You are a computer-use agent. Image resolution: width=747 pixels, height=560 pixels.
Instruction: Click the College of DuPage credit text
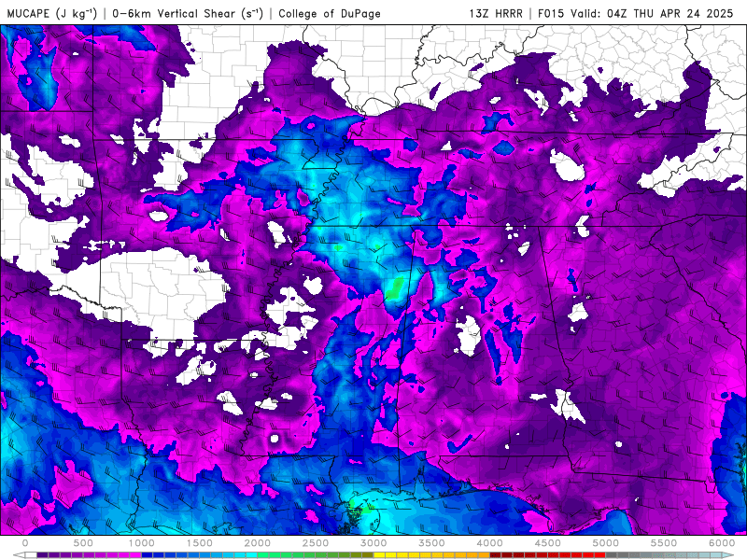[330, 13]
